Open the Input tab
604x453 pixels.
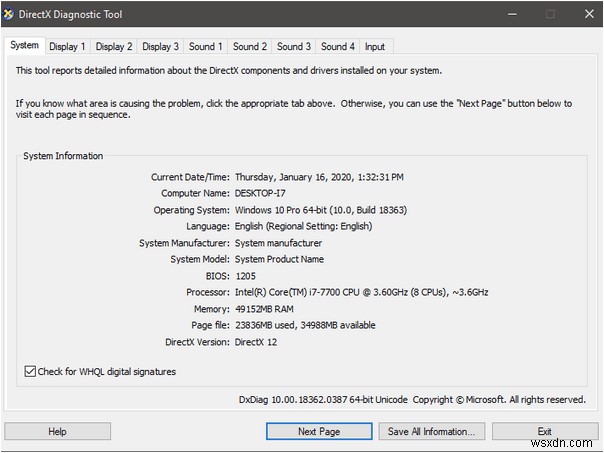click(375, 47)
